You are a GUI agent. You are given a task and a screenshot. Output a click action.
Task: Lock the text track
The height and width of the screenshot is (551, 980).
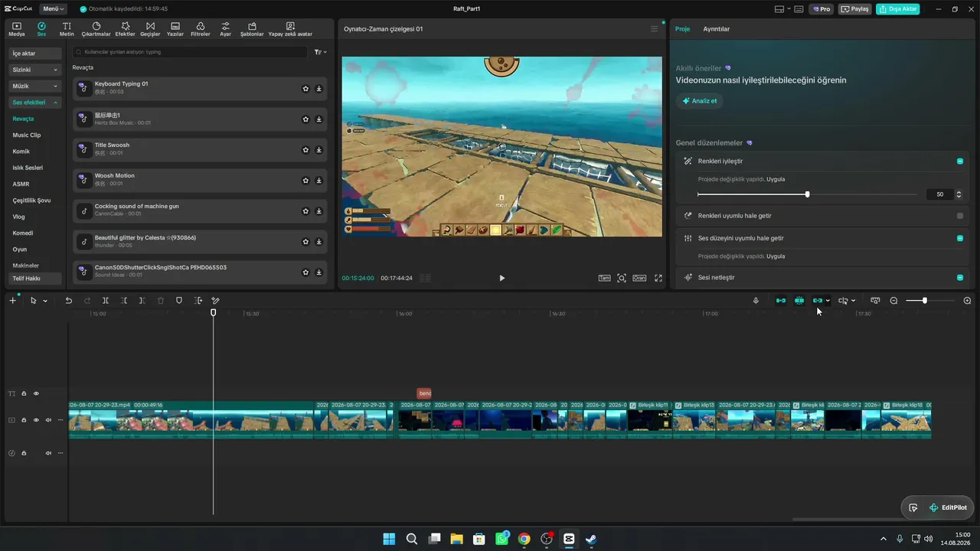tap(24, 393)
